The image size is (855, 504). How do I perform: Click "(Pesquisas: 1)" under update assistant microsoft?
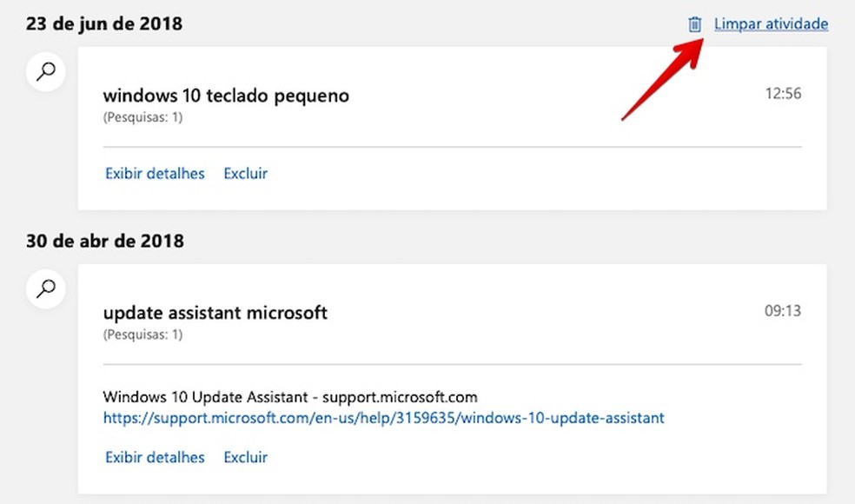tap(142, 334)
